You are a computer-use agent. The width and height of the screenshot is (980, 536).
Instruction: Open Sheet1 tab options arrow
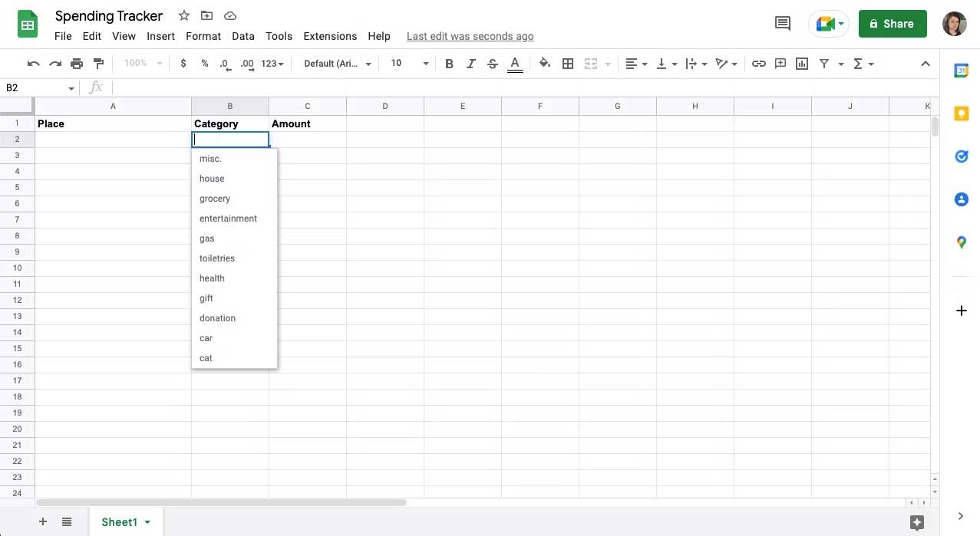pos(147,522)
